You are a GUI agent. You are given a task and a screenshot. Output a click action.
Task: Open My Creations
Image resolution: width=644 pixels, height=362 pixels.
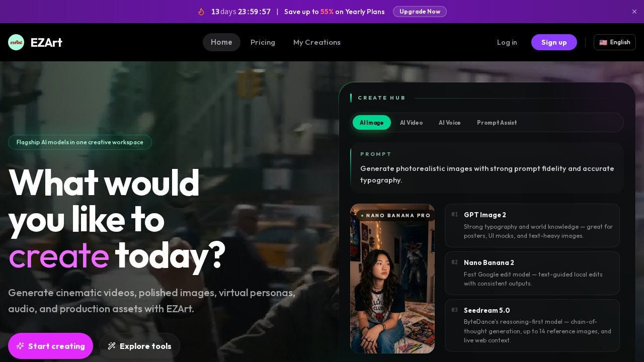click(x=317, y=42)
